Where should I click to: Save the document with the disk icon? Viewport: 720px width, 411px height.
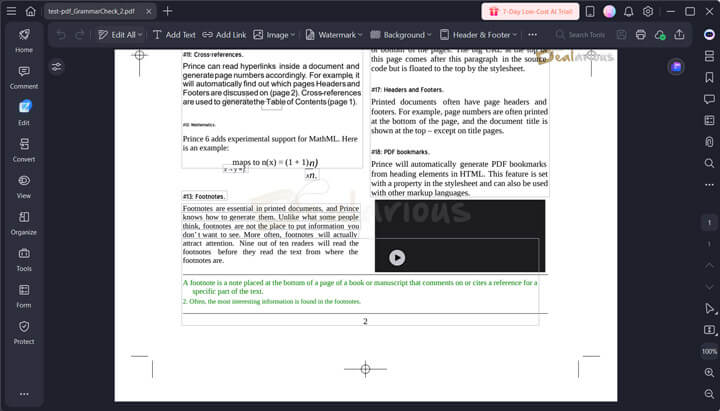point(621,35)
